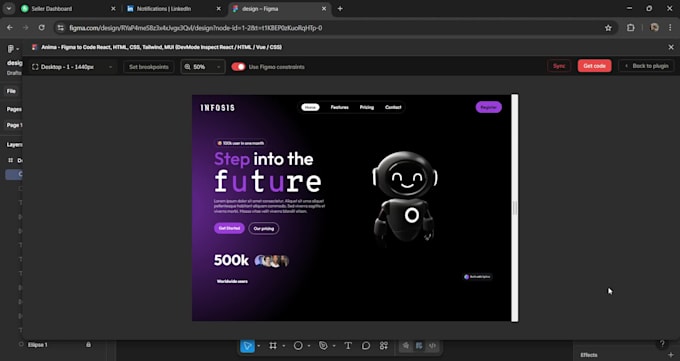This screenshot has width=680, height=361.
Task: Expand Pen tool options arrow
Action: point(334,346)
